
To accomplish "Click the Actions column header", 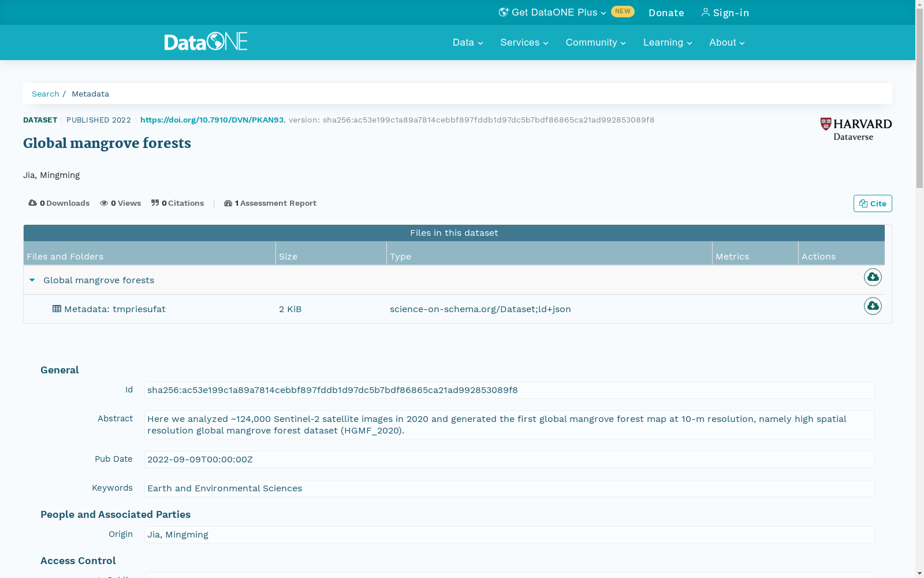I will pos(841,253).
